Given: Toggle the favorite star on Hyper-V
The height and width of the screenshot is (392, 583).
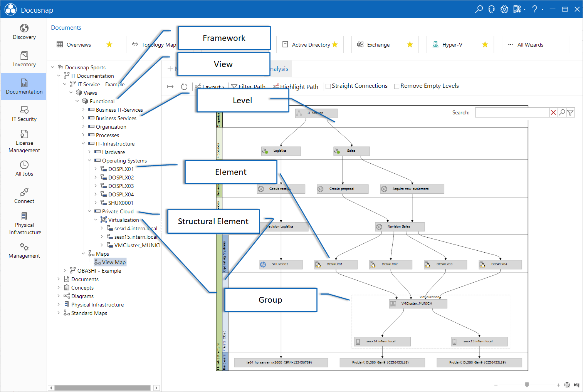Looking at the screenshot, I should point(485,45).
